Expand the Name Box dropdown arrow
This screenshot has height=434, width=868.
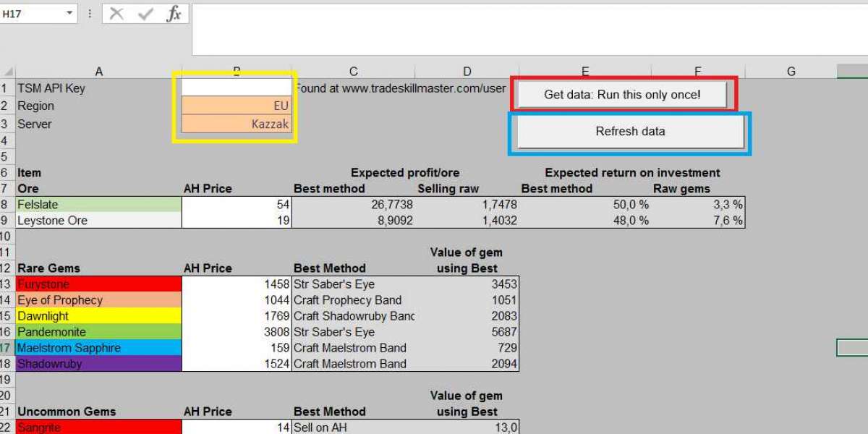pyautogui.click(x=69, y=14)
